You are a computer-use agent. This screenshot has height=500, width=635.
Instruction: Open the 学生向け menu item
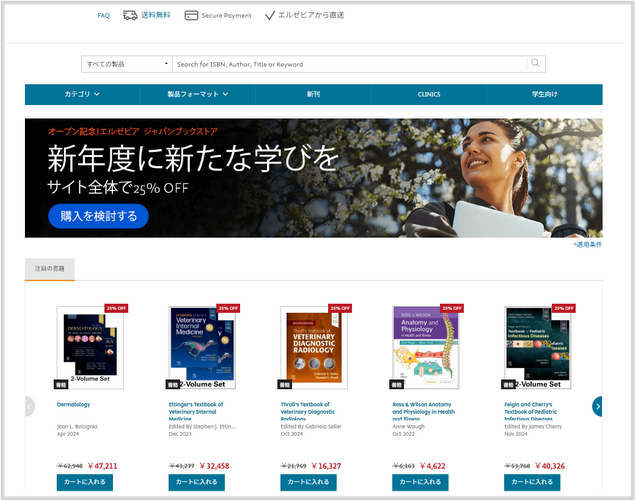click(545, 94)
